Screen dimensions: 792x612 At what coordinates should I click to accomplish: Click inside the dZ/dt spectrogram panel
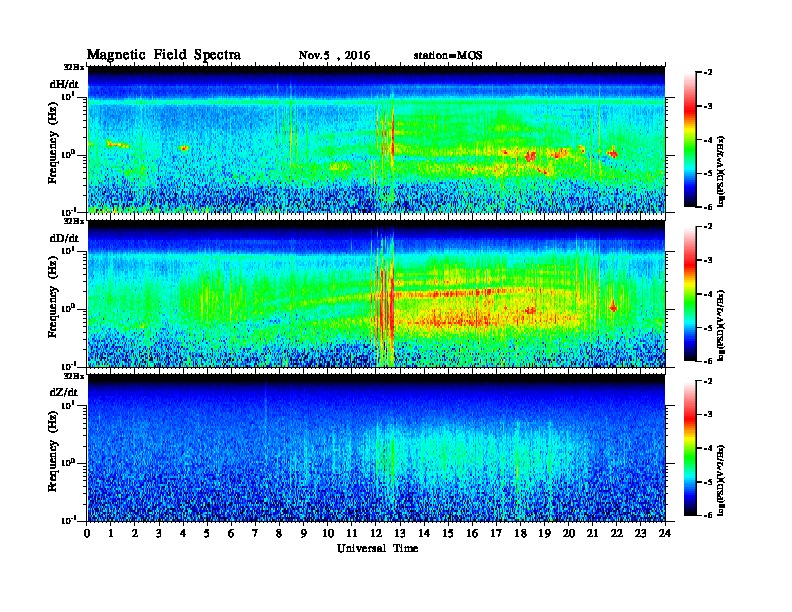coord(376,448)
